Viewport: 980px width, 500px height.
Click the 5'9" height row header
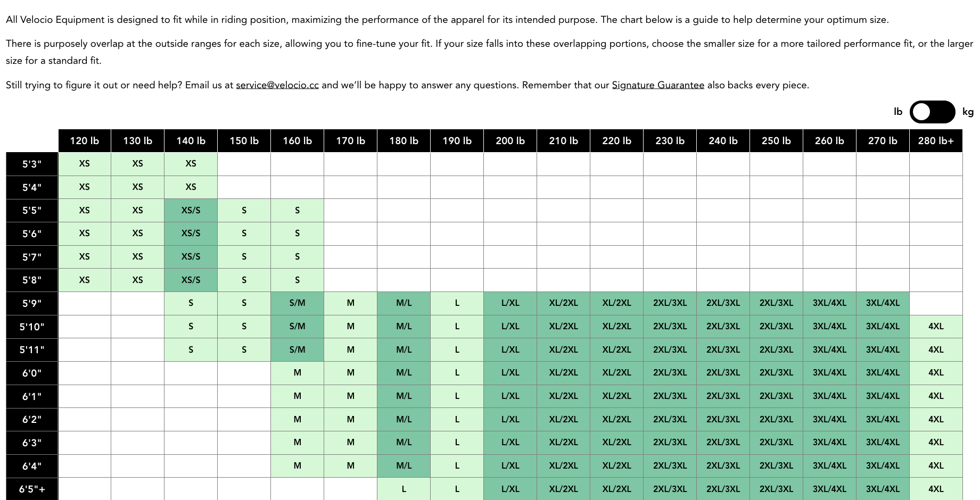click(32, 303)
